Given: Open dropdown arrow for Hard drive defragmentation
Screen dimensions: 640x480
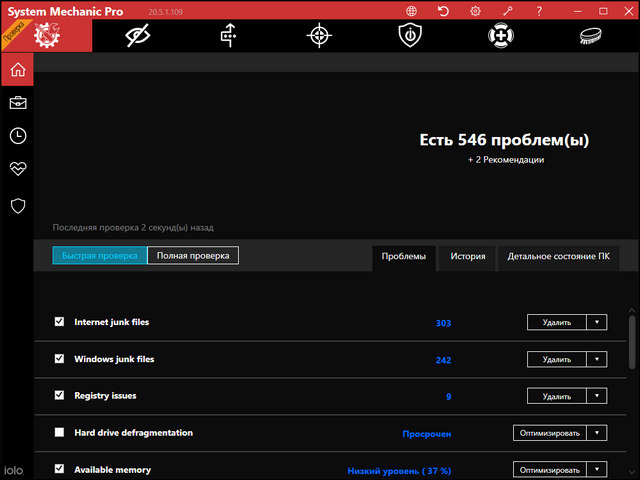Looking at the screenshot, I should 597,433.
